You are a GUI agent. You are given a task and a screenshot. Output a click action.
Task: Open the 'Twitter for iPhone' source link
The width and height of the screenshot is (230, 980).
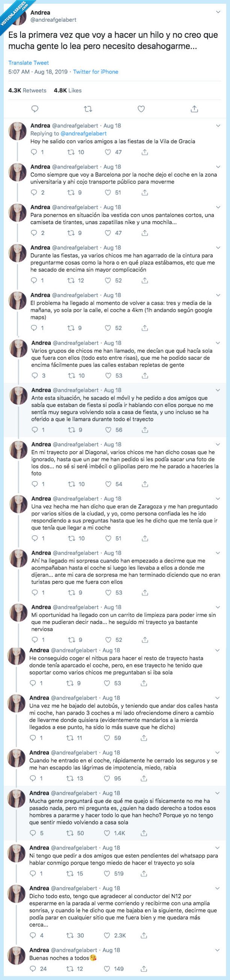[x=96, y=72]
